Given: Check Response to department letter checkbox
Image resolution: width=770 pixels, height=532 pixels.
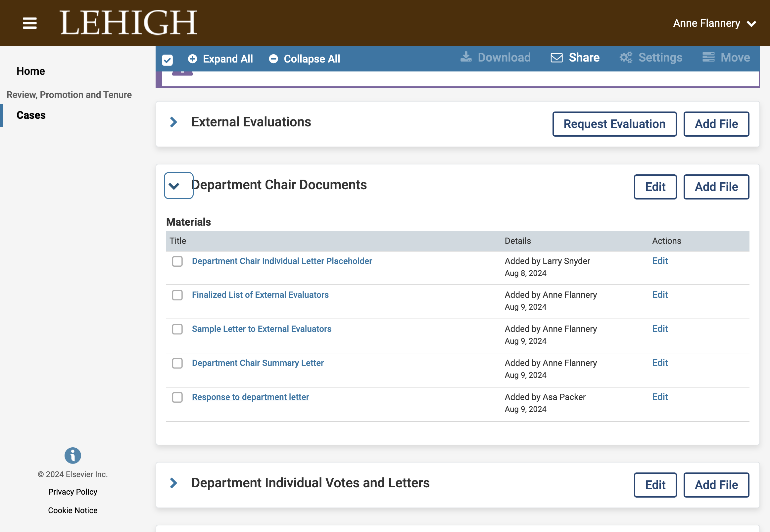Looking at the screenshot, I should point(177,397).
